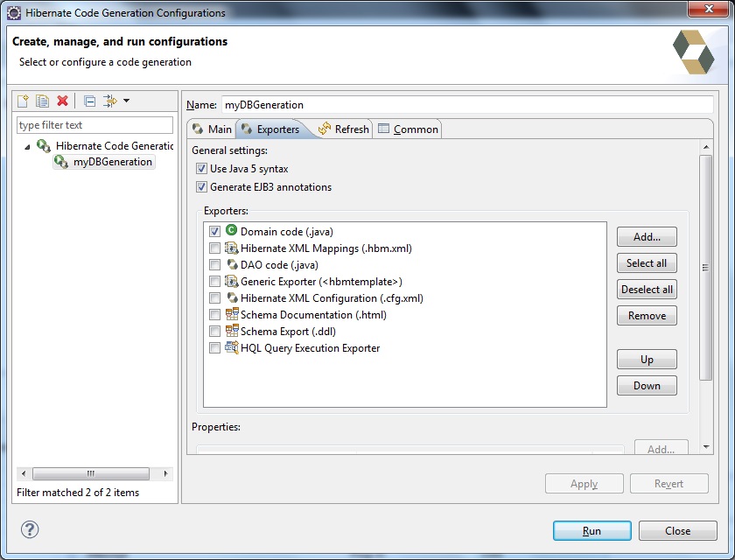Open the Common tab
Screen dimensions: 735x560
408,129
